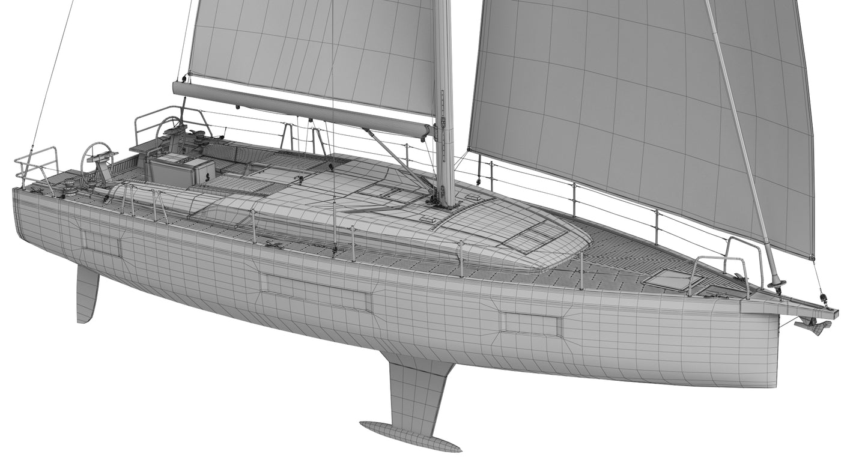Click the forward hull window
Image resolution: width=868 pixels, height=469 pixels.
click(x=532, y=324)
